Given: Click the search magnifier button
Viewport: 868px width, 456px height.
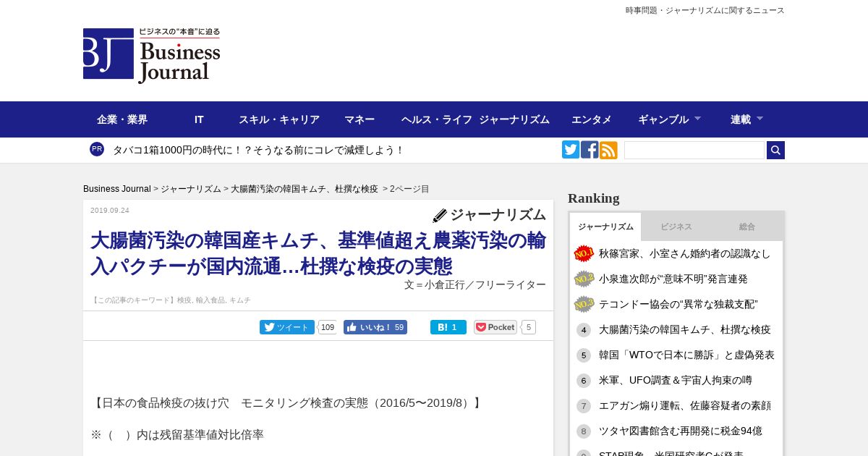Looking at the screenshot, I should (x=775, y=150).
